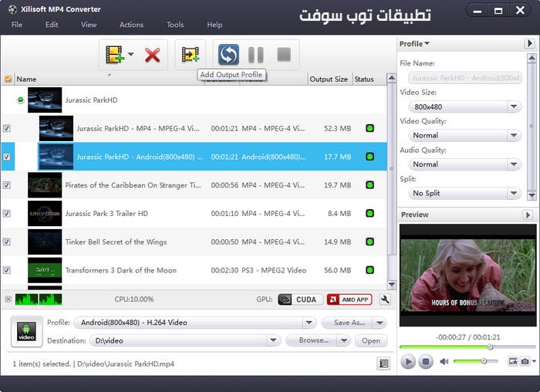The height and width of the screenshot is (392, 540).
Task: Toggle the select-all checkbox in header
Action: tap(8, 79)
